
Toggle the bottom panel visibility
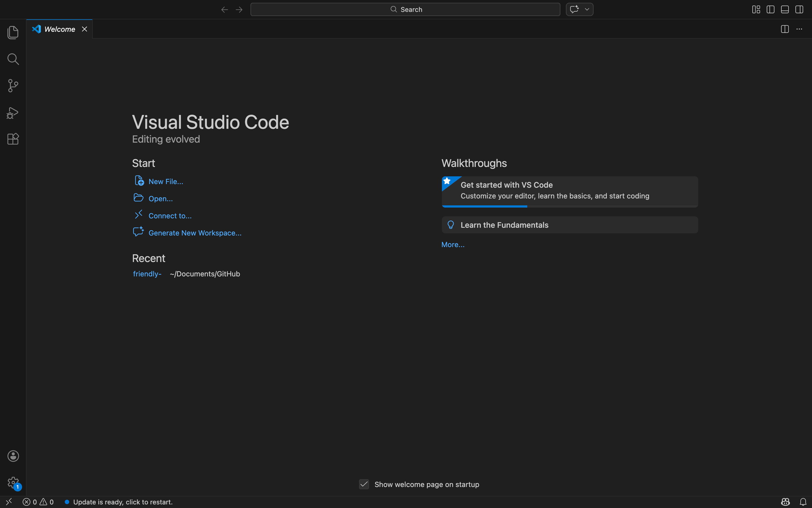click(785, 9)
